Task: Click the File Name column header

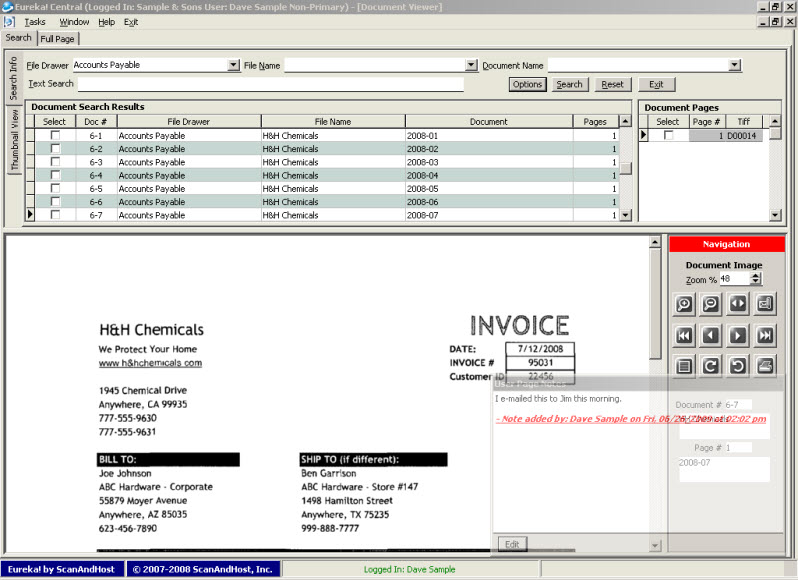Action: click(333, 122)
